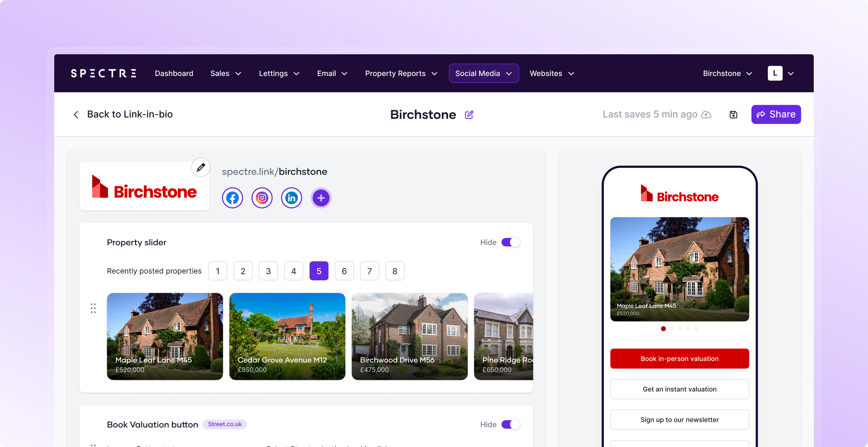The height and width of the screenshot is (447, 868).
Task: Click the Instagram social icon
Action: (262, 198)
